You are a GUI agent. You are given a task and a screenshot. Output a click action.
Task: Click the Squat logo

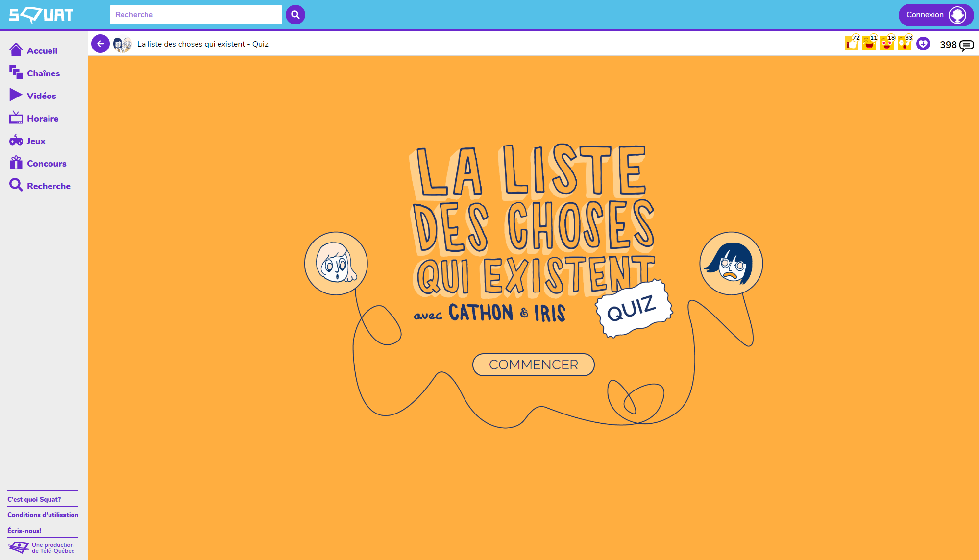41,15
